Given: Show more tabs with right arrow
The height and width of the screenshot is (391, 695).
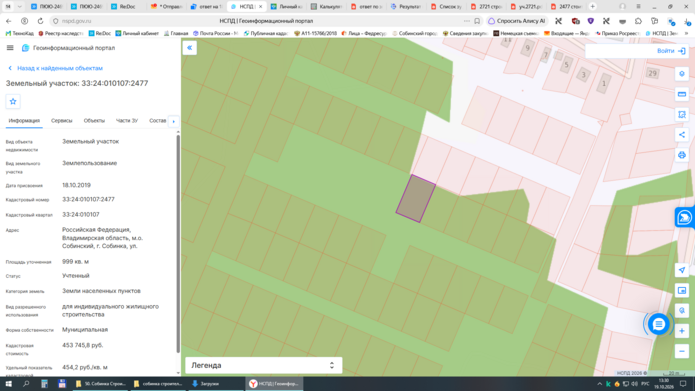Looking at the screenshot, I should [x=174, y=121].
